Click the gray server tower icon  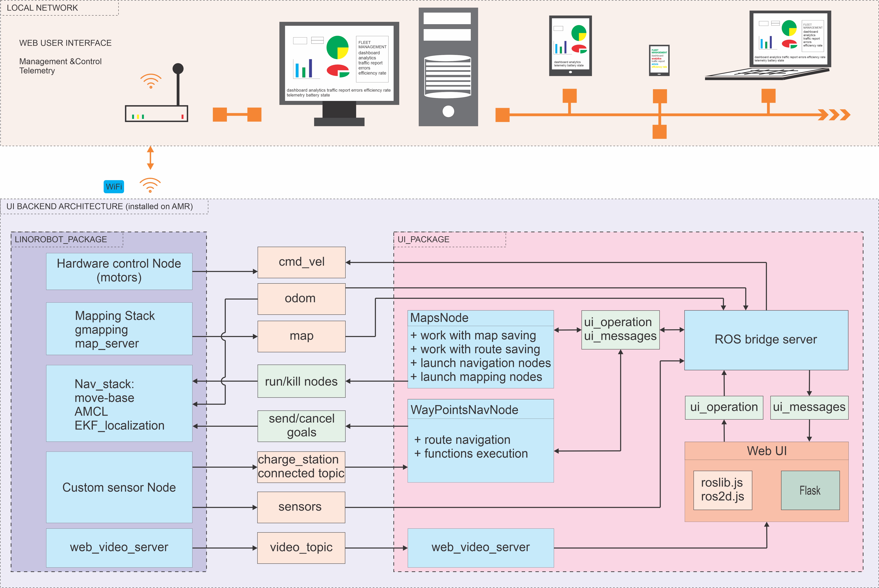pos(448,67)
